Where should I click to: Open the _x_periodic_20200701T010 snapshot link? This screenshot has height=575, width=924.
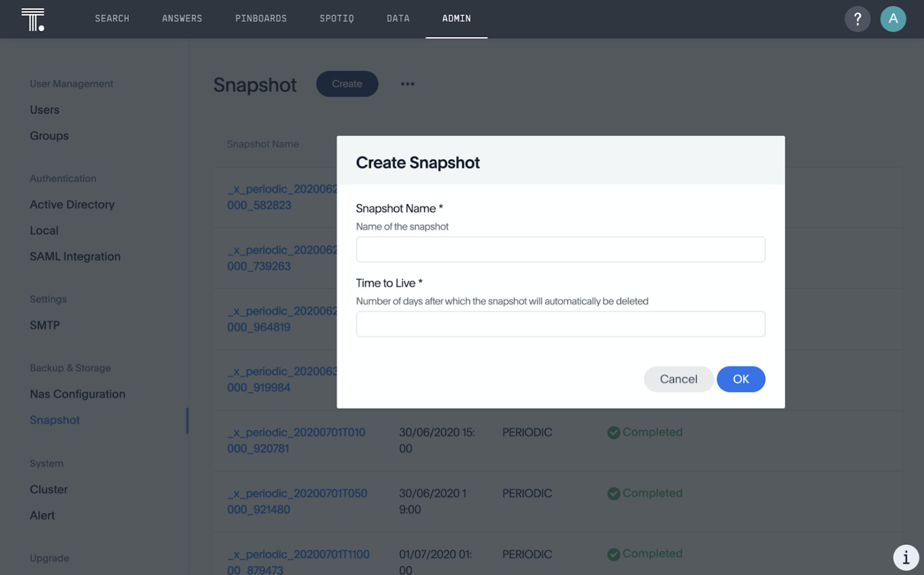coord(296,440)
